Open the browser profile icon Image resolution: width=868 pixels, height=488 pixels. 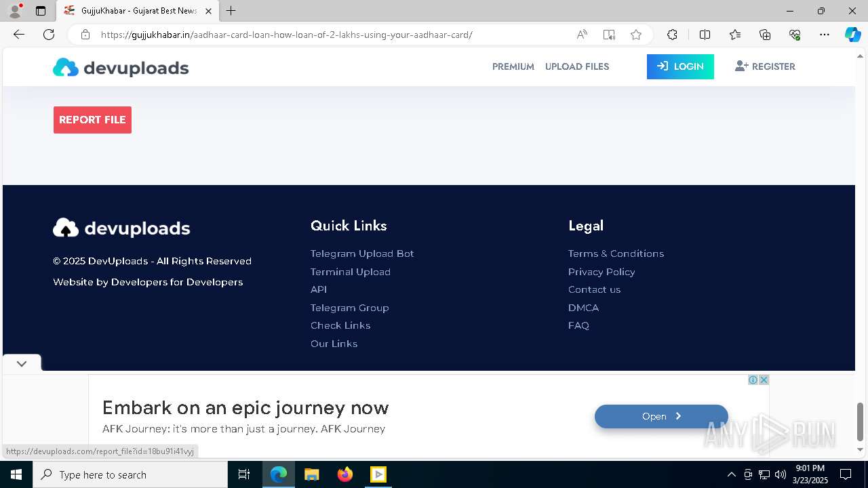coord(15,11)
